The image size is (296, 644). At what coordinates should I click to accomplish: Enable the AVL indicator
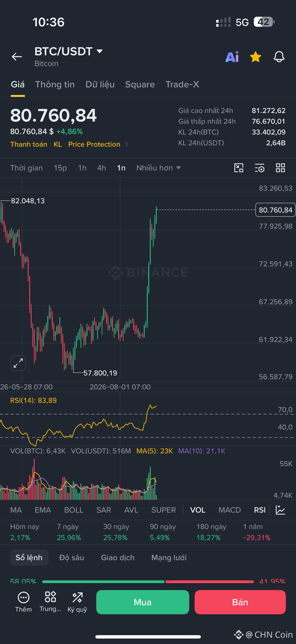131,510
